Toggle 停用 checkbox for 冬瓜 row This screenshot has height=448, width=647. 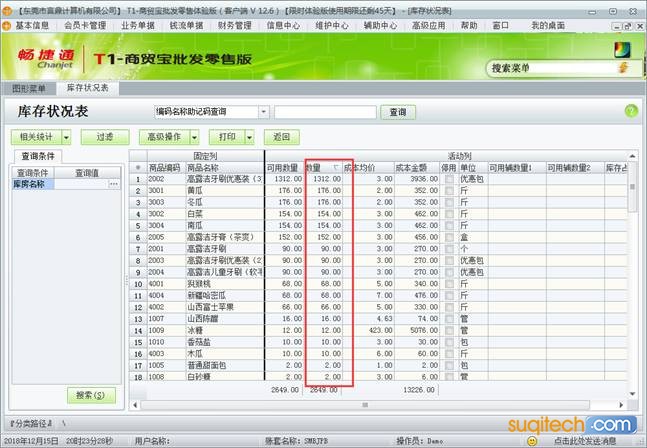point(449,202)
